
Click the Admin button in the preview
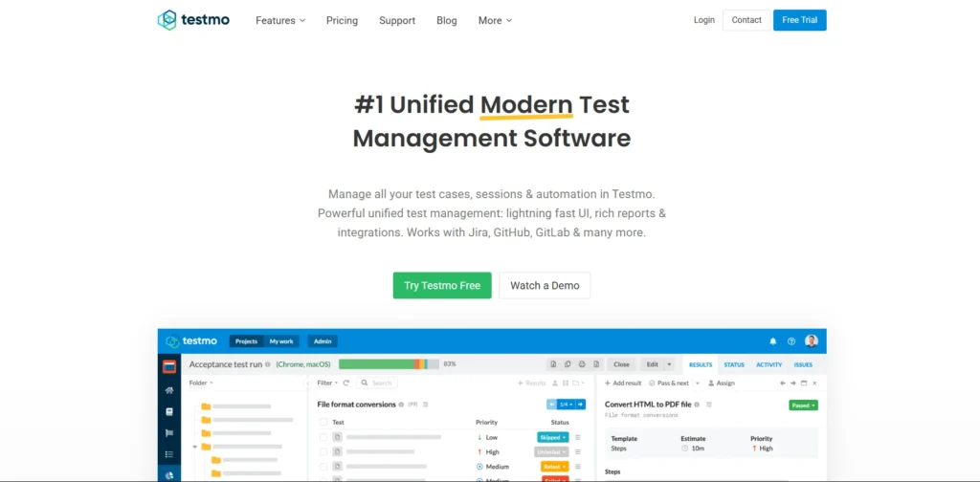coord(323,341)
